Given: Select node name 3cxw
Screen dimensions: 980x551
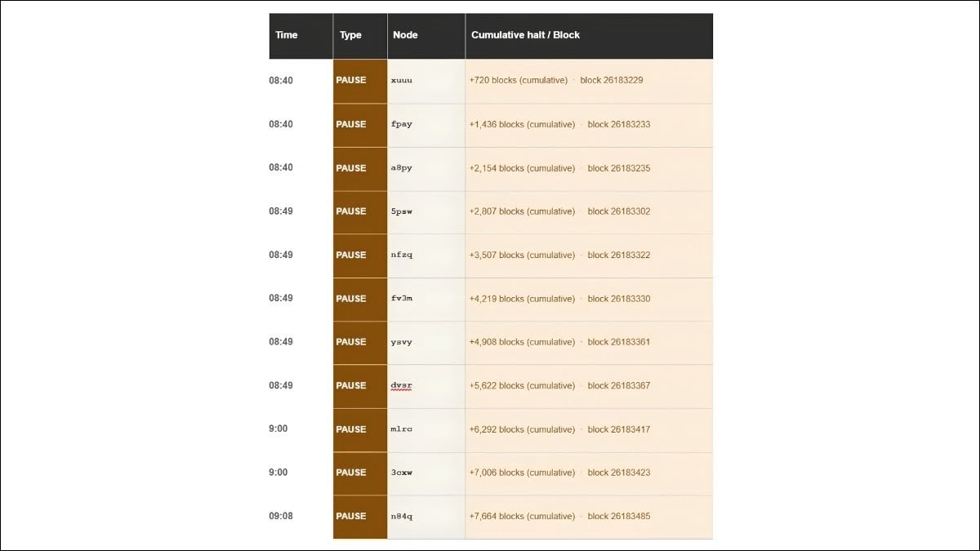Looking at the screenshot, I should [402, 473].
